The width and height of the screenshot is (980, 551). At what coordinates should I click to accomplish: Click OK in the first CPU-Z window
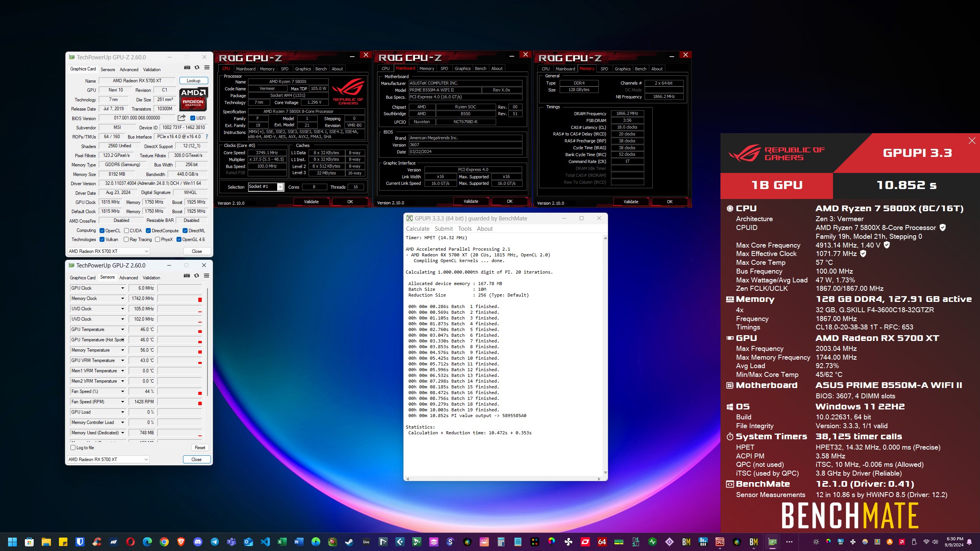(x=350, y=202)
